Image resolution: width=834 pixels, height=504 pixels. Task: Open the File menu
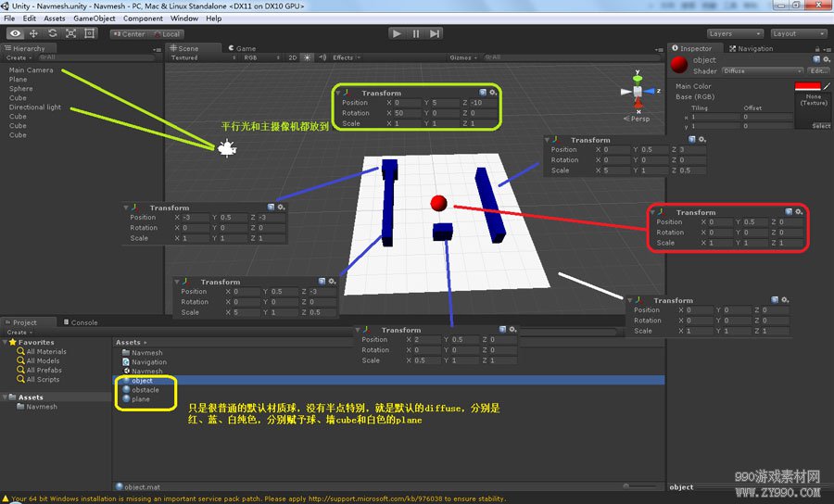pyautogui.click(x=9, y=19)
